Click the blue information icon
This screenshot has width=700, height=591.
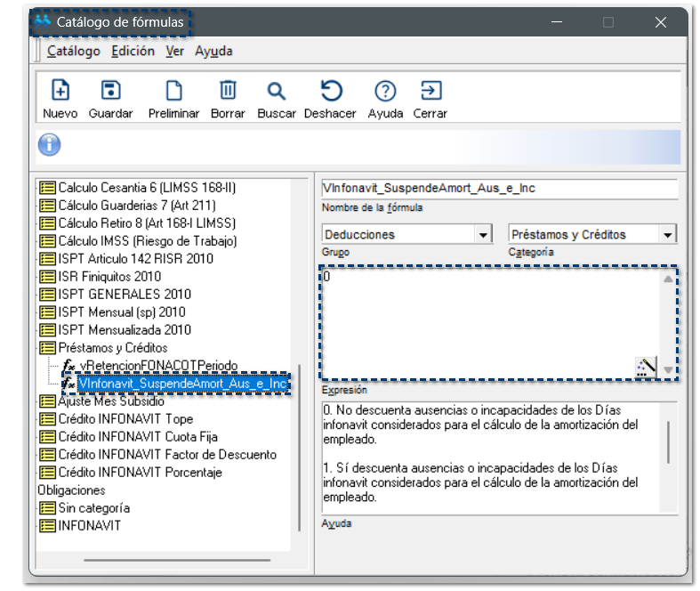coord(50,144)
